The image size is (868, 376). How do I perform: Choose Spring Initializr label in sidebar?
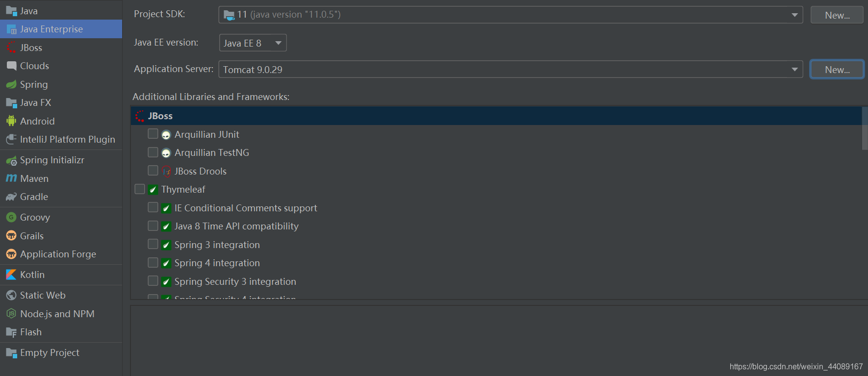click(52, 160)
